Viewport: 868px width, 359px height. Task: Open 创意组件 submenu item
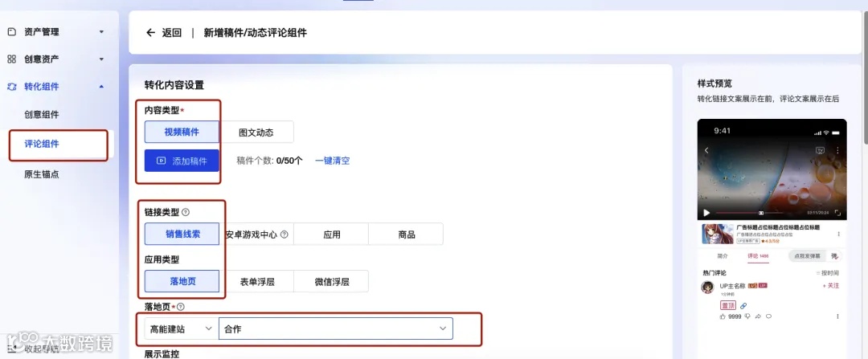[x=42, y=115]
